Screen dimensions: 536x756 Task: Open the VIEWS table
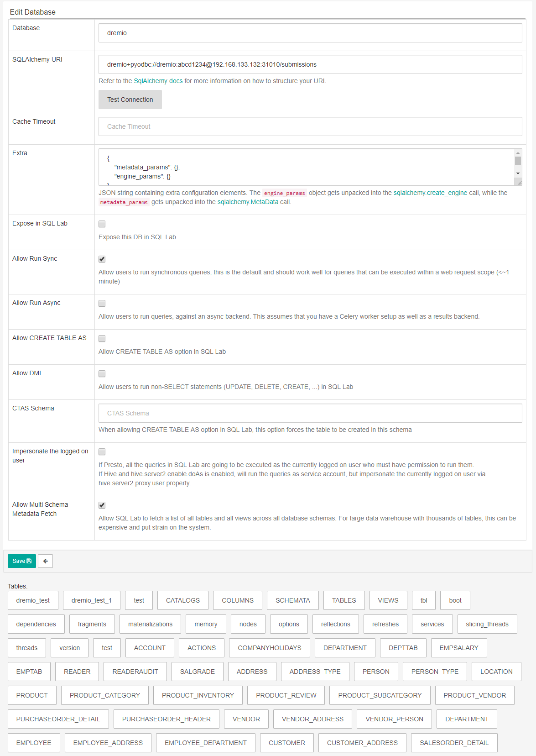pos(388,600)
